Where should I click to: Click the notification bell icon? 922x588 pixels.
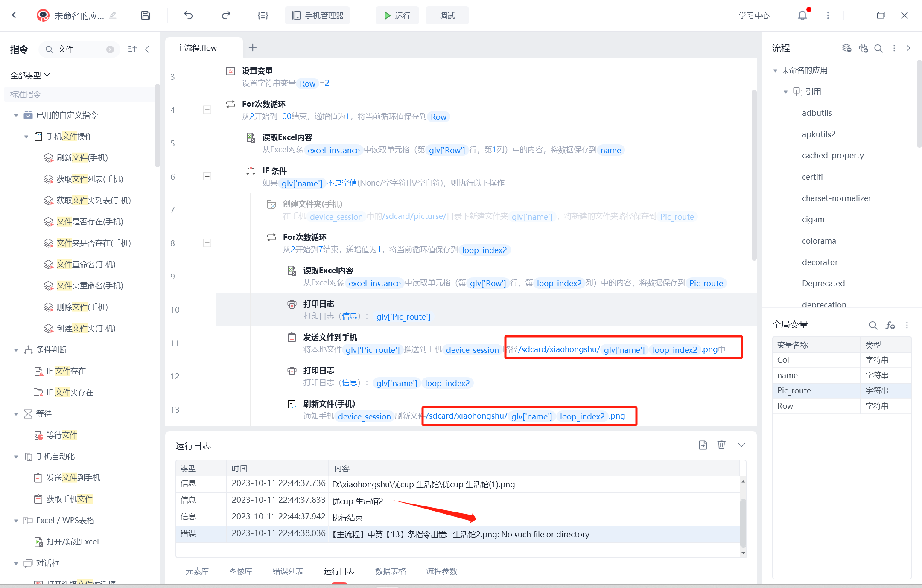click(x=802, y=15)
